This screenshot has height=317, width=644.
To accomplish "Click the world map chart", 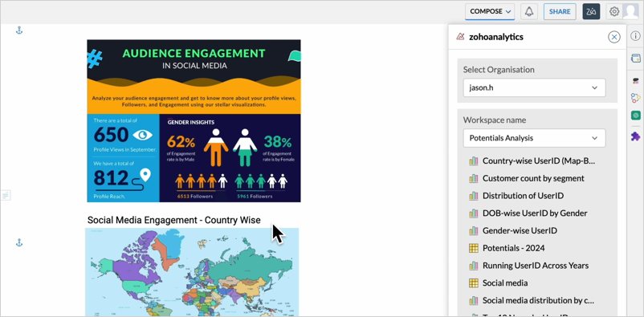I will click(192, 272).
